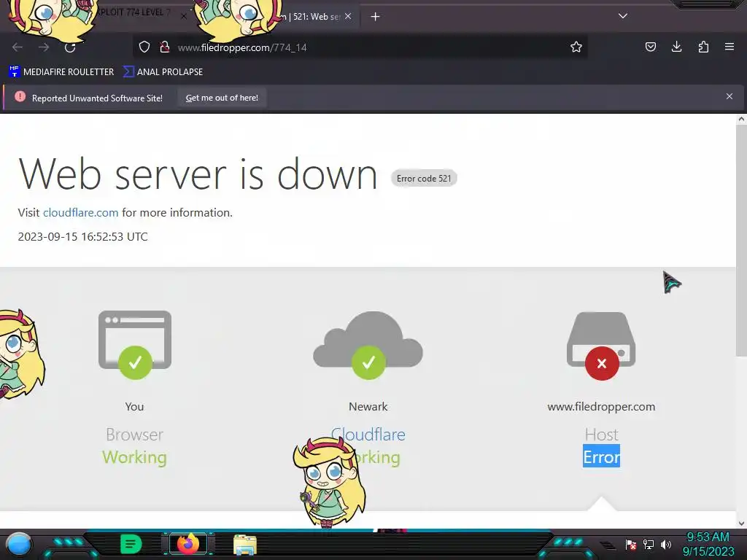Viewport: 747px width, 560px height.
Task: Open the Extensions puzzle icon
Action: 703,47
